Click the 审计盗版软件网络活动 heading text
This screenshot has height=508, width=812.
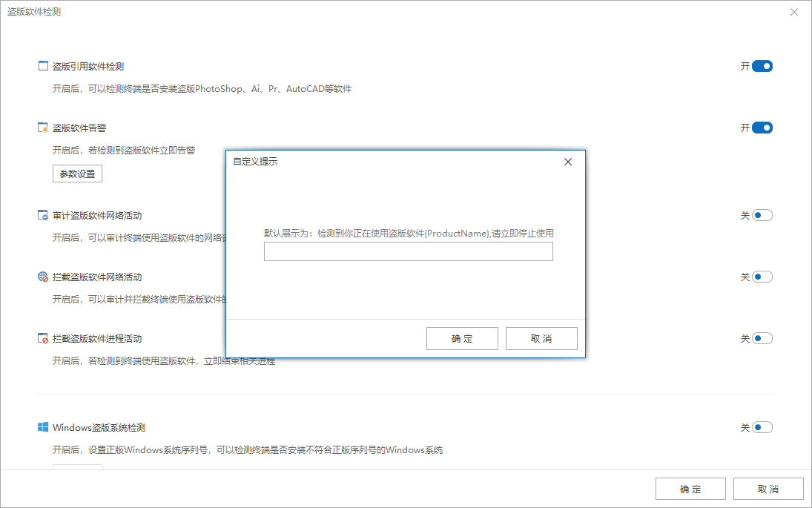(97, 215)
